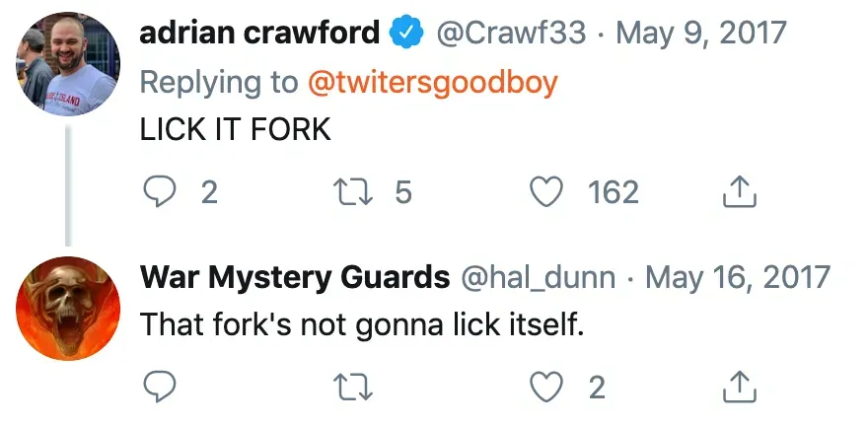Open the LICK IT FORK tweet text

[x=236, y=129]
